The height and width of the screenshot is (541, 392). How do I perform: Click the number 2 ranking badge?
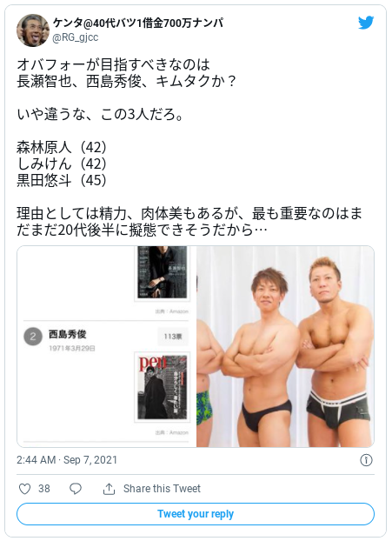[x=33, y=337]
